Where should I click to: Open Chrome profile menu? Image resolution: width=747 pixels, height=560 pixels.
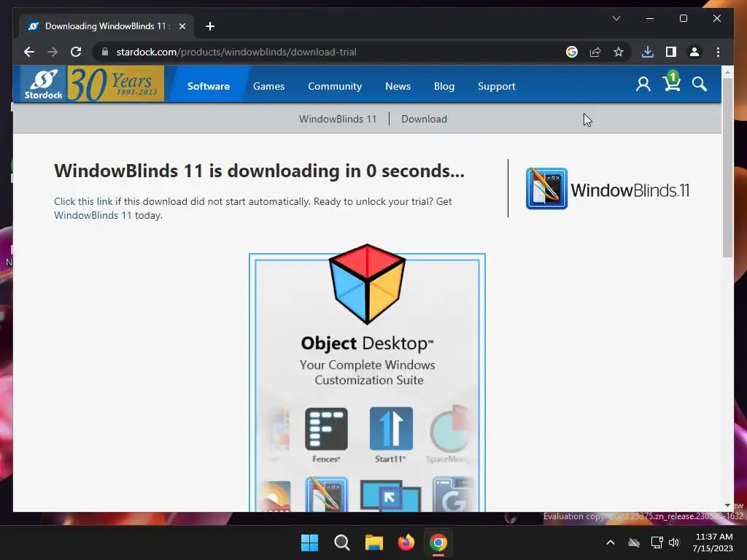point(694,52)
